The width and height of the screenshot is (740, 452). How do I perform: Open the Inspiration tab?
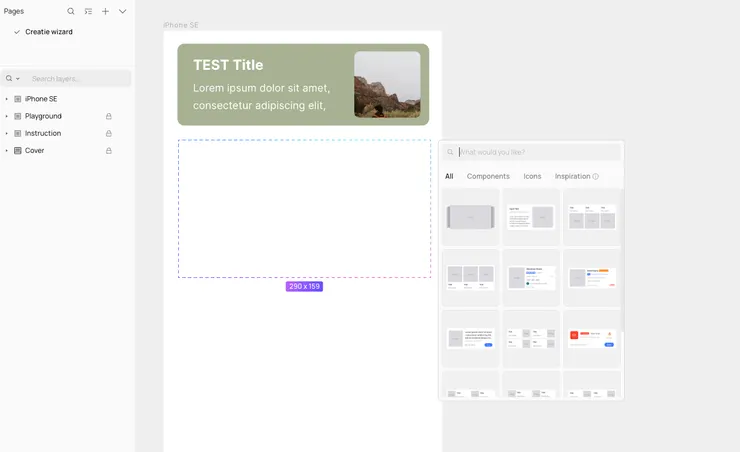click(572, 176)
